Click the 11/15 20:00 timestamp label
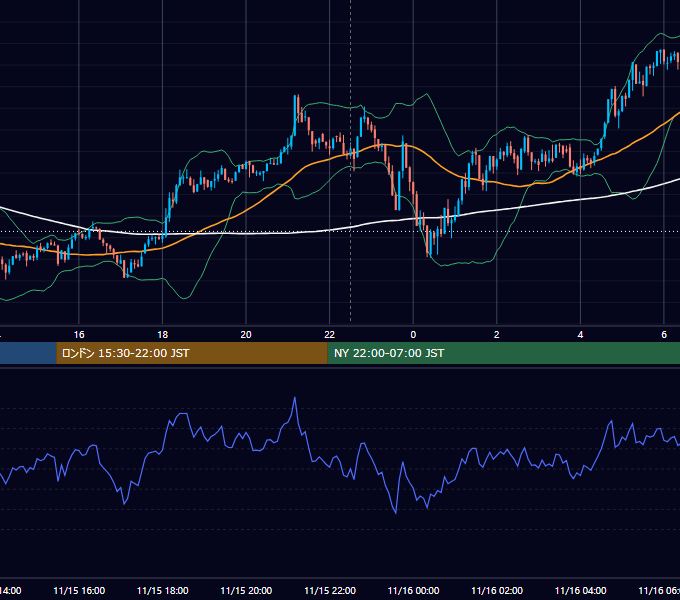Viewport: 680px width, 600px height. click(246, 590)
